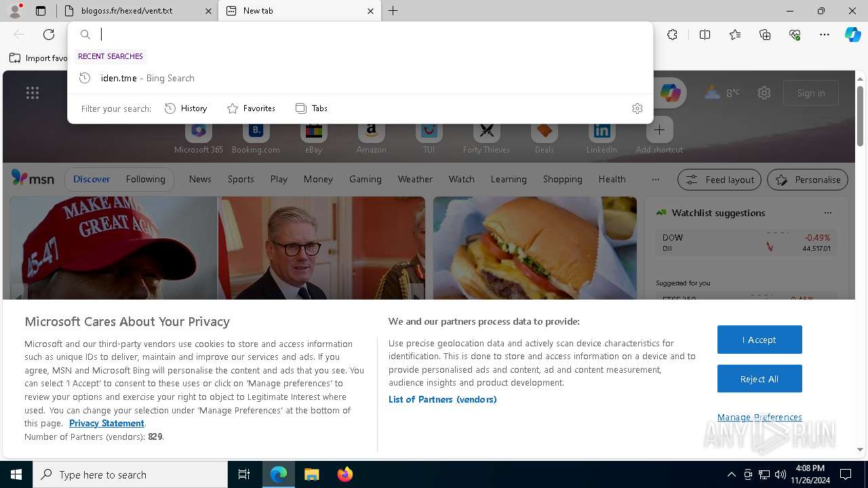
Task: Select the New tab tab
Action: coord(301,11)
